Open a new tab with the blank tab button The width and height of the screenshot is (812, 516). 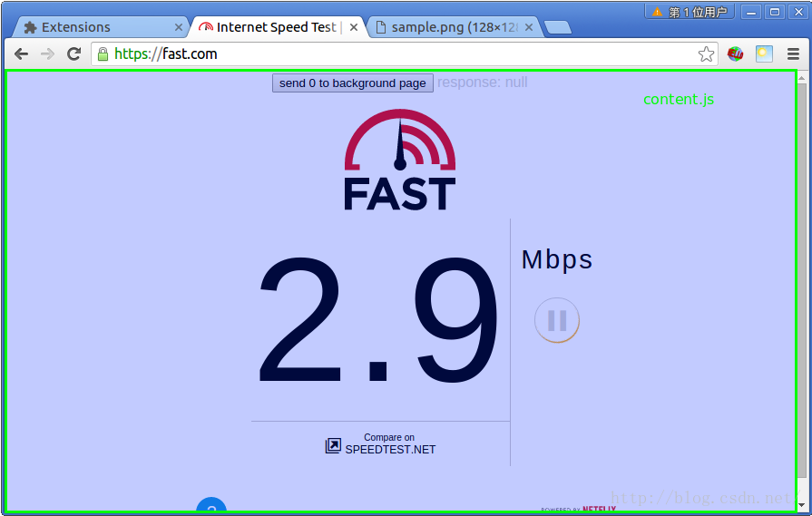click(558, 27)
